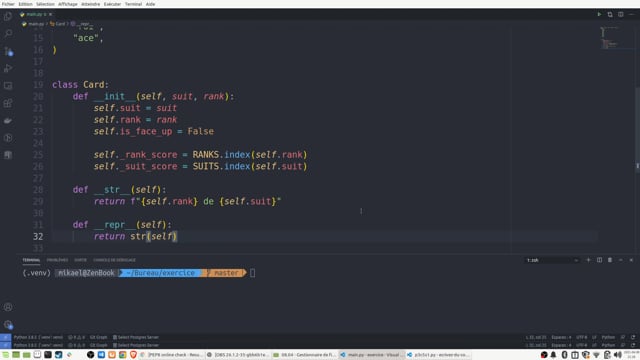The width and height of the screenshot is (640, 360).
Task: Open the Affichage menu
Action: tap(68, 4)
